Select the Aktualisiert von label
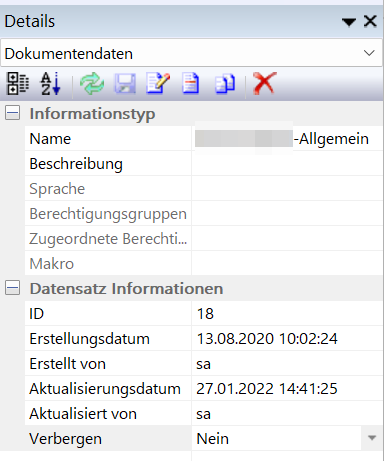Screen dimensions: 384x461 pos(83,414)
